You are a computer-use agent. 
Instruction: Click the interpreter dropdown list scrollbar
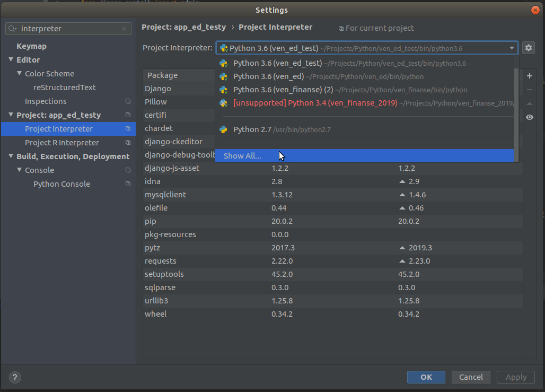coord(516,115)
